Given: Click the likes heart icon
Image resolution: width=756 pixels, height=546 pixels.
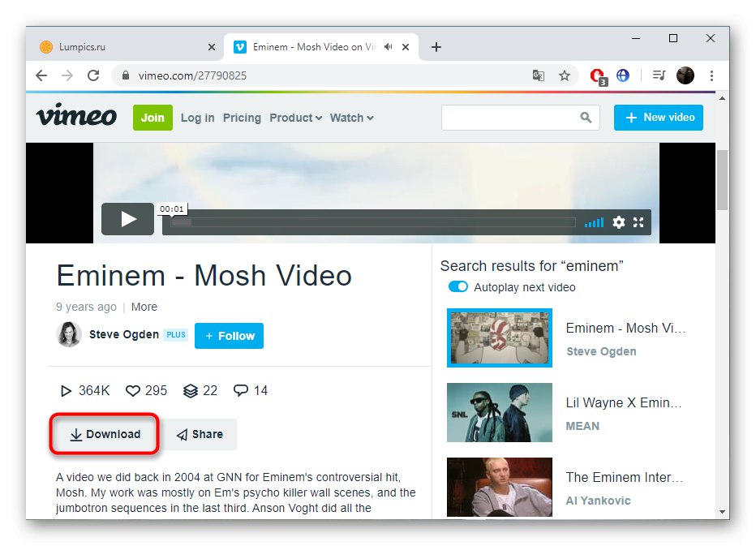Looking at the screenshot, I should coord(132,391).
